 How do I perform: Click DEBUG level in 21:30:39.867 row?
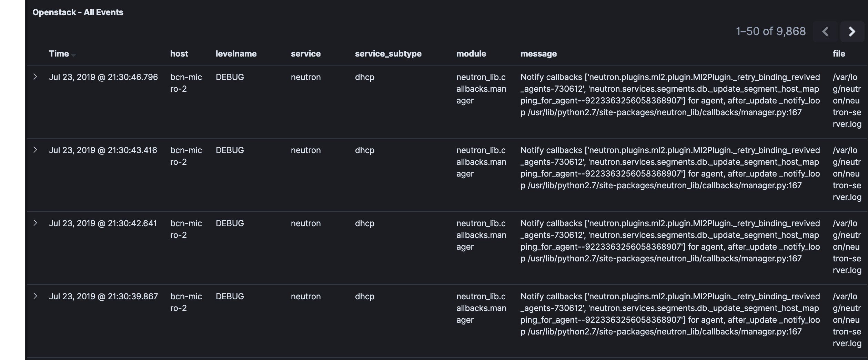click(230, 296)
